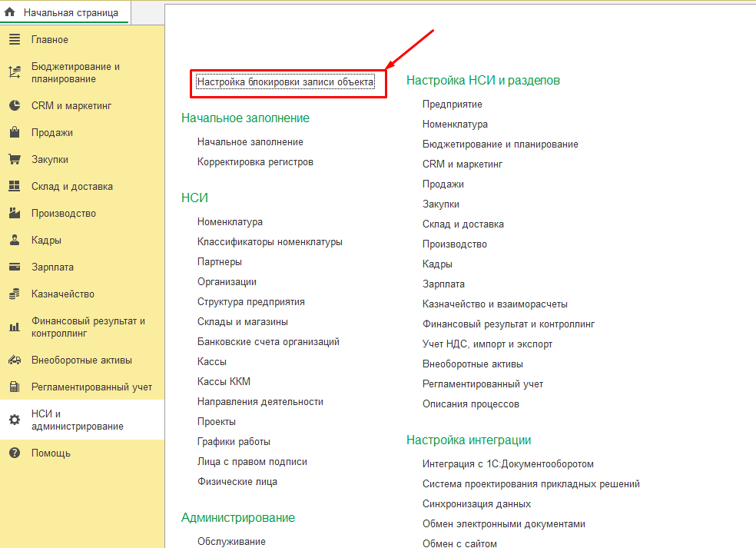
Task: Switch to the Начальная страница tab
Action: tap(65, 12)
